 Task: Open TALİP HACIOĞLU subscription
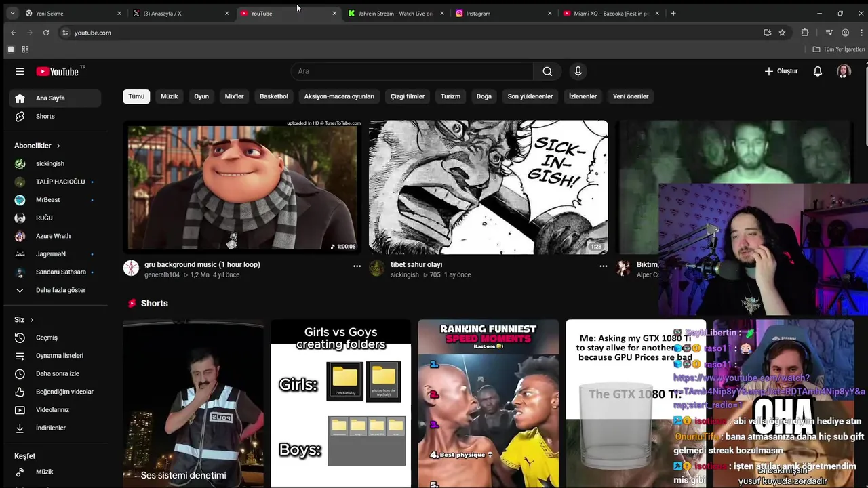click(x=55, y=182)
